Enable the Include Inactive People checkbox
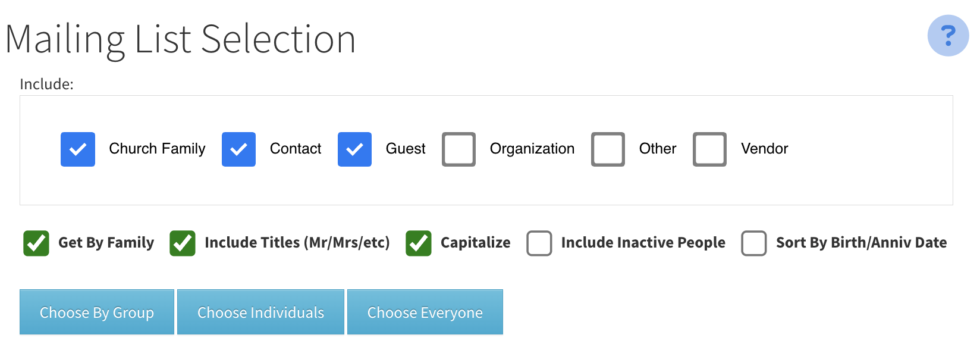Image resolution: width=980 pixels, height=363 pixels. tap(539, 243)
